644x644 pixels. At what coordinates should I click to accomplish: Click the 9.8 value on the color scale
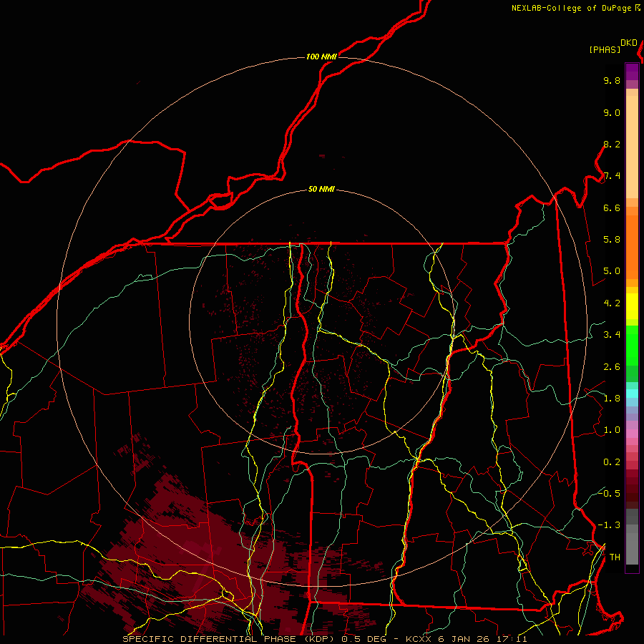click(612, 80)
